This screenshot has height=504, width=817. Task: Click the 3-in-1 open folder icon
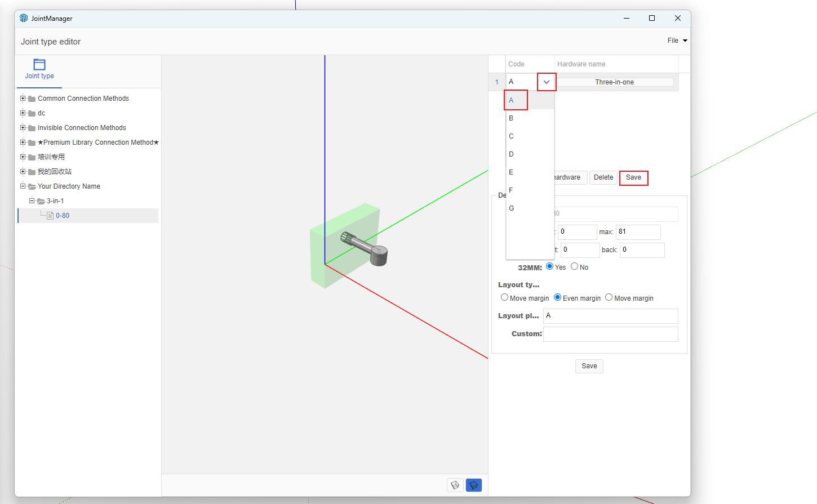[x=41, y=201]
